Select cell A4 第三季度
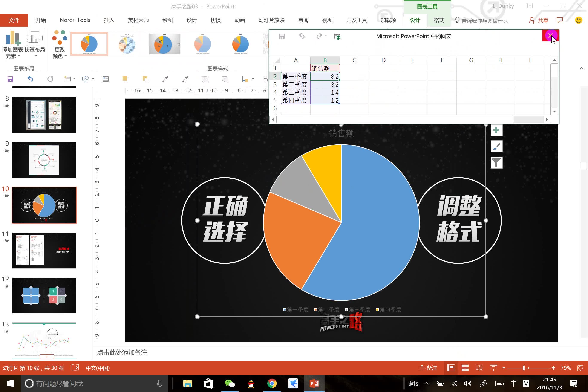The width and height of the screenshot is (588, 392). (x=296, y=92)
